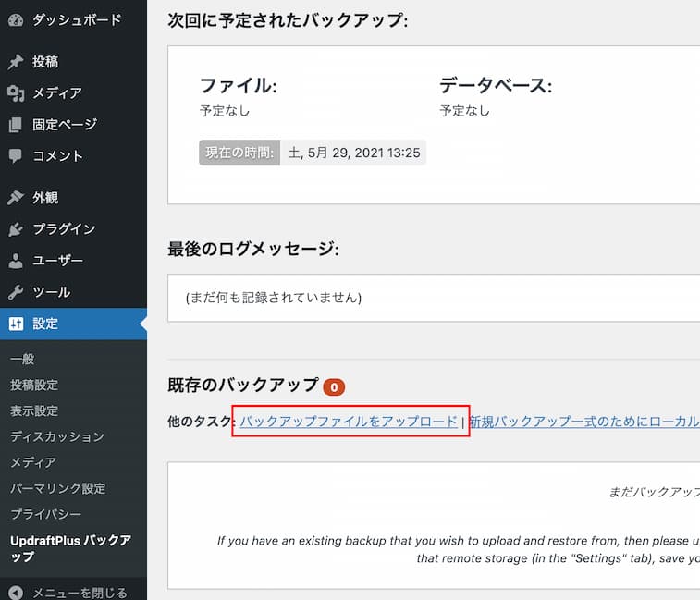Click the Plugins plug icon

(x=16, y=229)
